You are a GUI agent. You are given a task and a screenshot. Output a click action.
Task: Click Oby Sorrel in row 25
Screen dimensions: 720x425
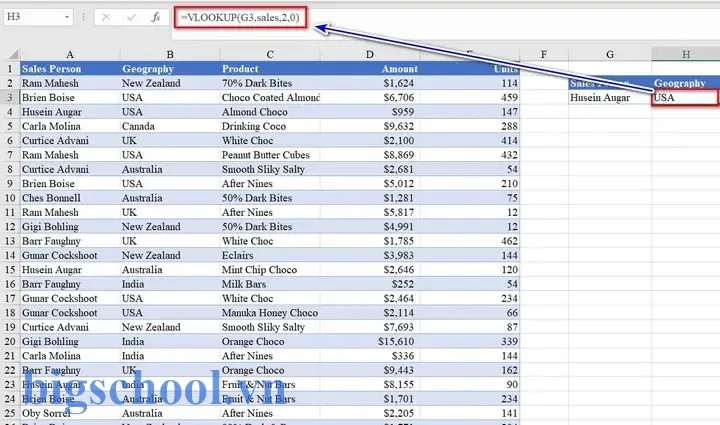point(70,413)
